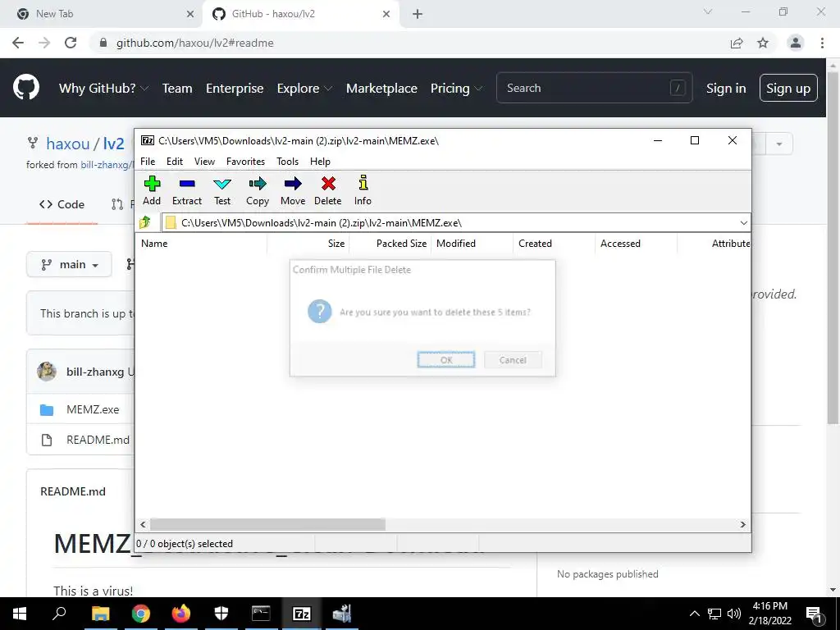Image resolution: width=840 pixels, height=630 pixels.
Task: Expand the Why GitHub? dropdown
Action: tap(103, 89)
